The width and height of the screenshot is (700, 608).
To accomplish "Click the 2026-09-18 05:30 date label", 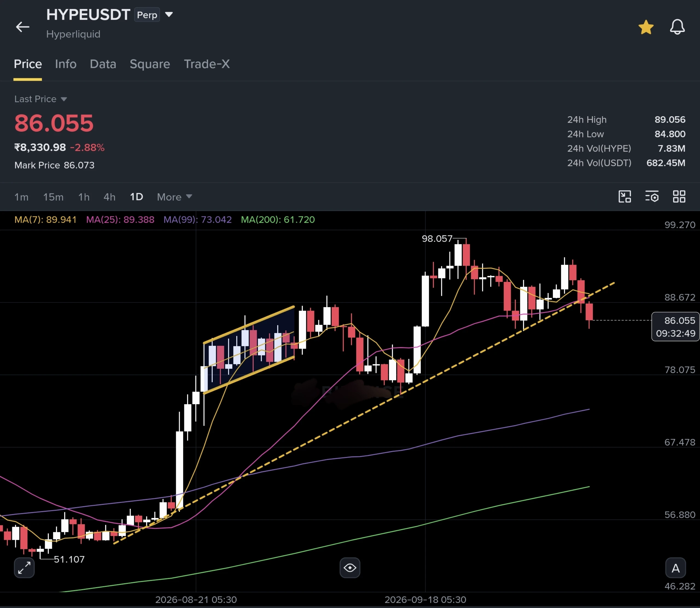I will click(x=425, y=600).
